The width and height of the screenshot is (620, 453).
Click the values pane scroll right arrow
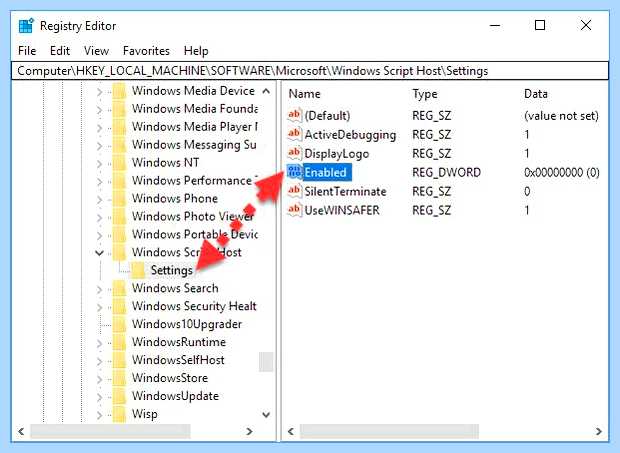click(599, 431)
